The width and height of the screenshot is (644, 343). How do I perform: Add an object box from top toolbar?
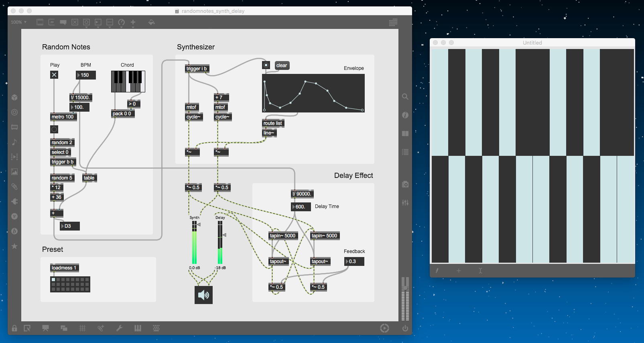click(40, 22)
